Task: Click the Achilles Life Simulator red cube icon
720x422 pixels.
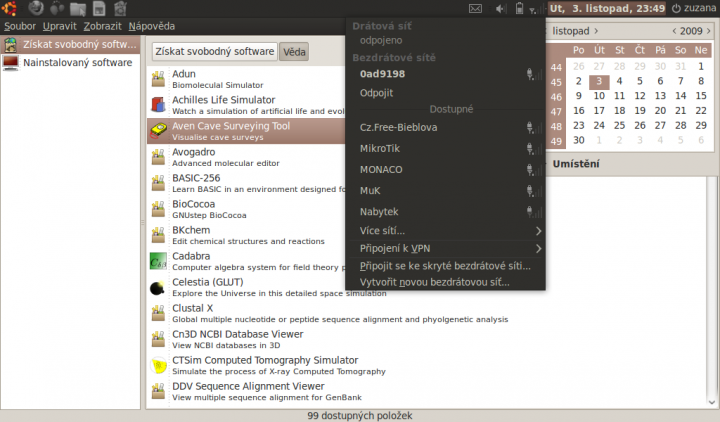Action: [158, 105]
